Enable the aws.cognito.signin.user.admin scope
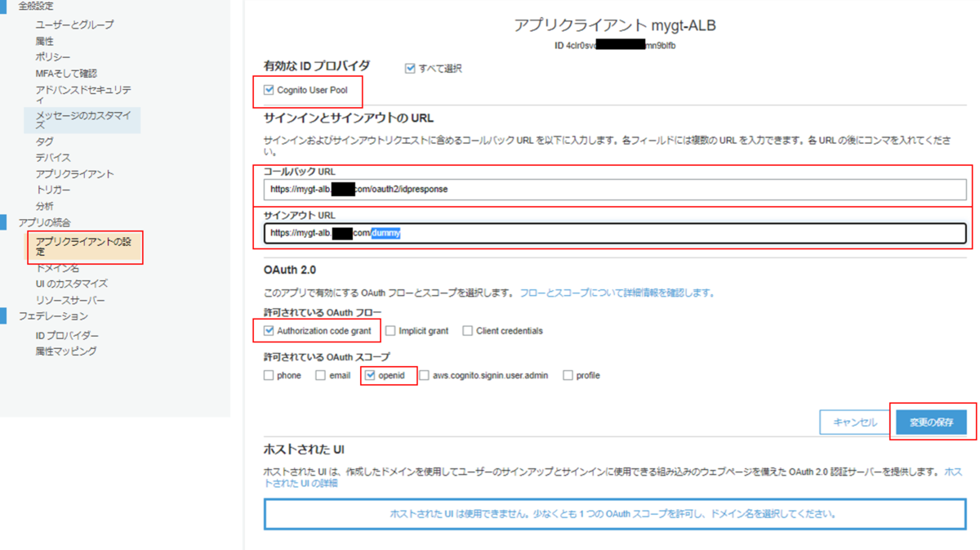Screen dimensions: 980x550 425,375
